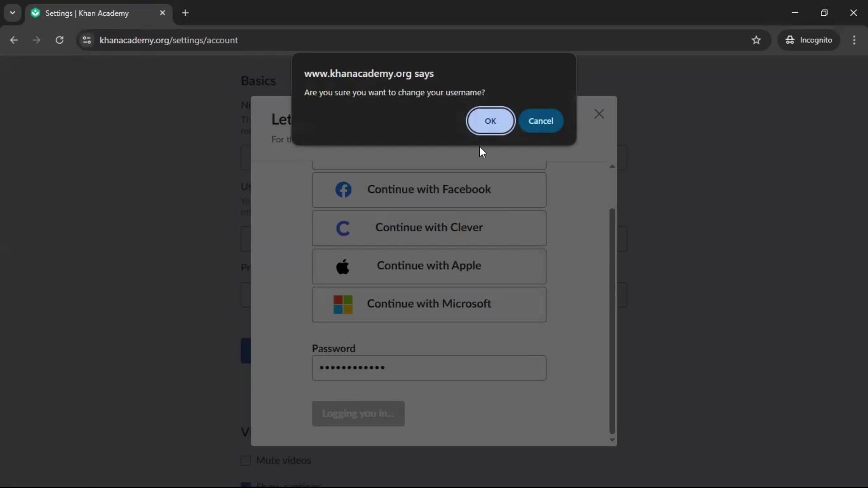868x488 pixels.
Task: Click the browser forward arrow
Action: tap(37, 40)
